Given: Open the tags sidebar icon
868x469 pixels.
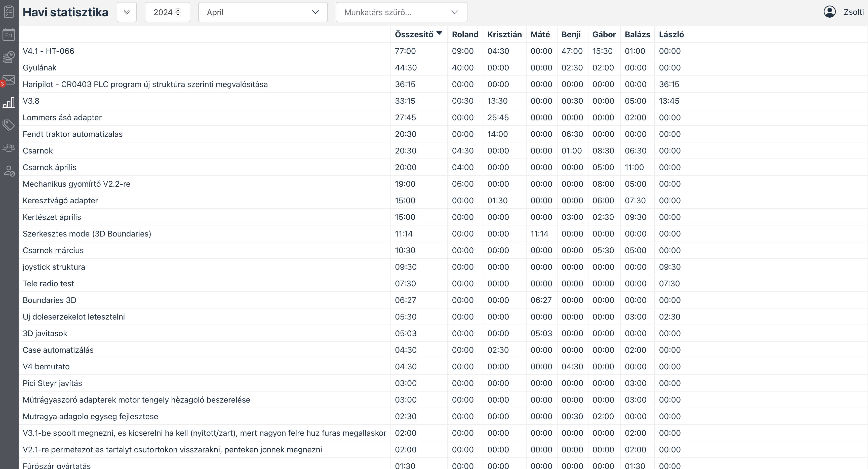Looking at the screenshot, I should [x=9, y=125].
